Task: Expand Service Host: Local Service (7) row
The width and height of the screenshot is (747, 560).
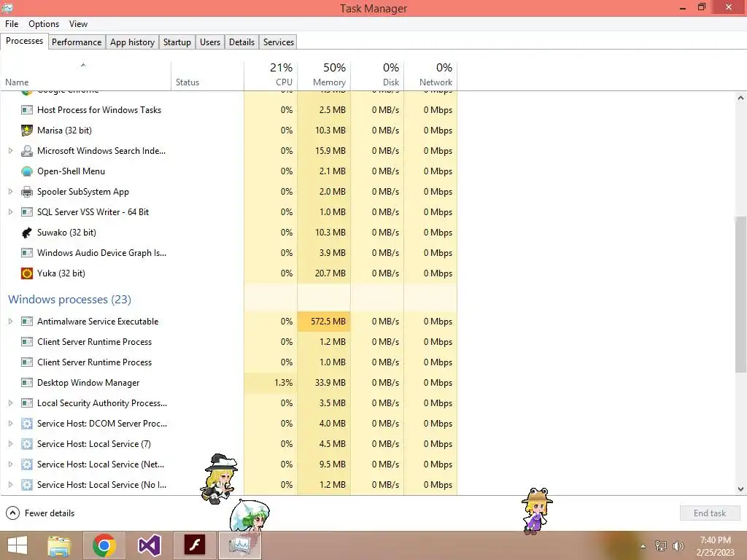Action: pos(10,444)
